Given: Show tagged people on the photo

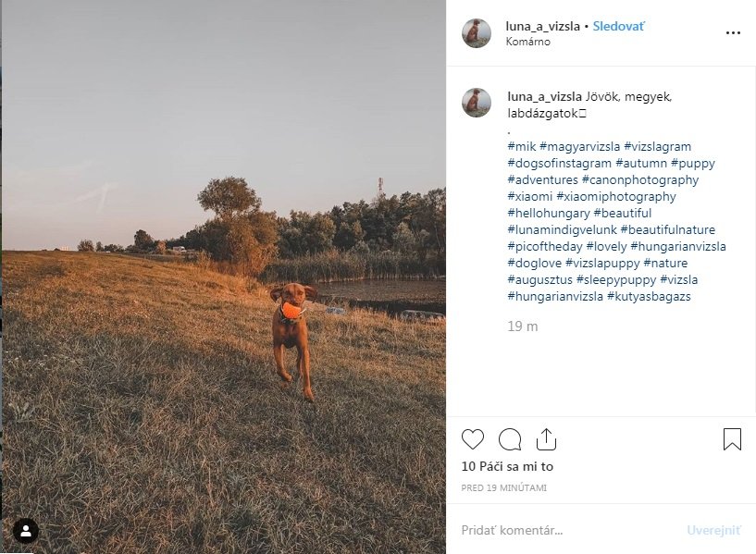Looking at the screenshot, I should click(26, 531).
